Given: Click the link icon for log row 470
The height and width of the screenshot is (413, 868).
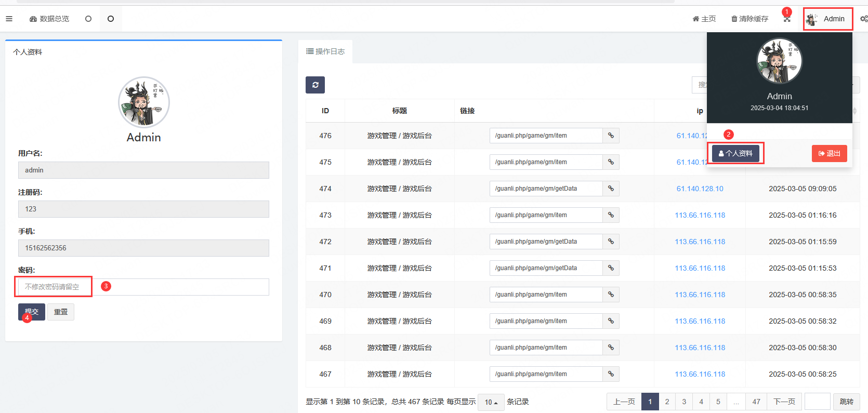Looking at the screenshot, I should point(611,295).
